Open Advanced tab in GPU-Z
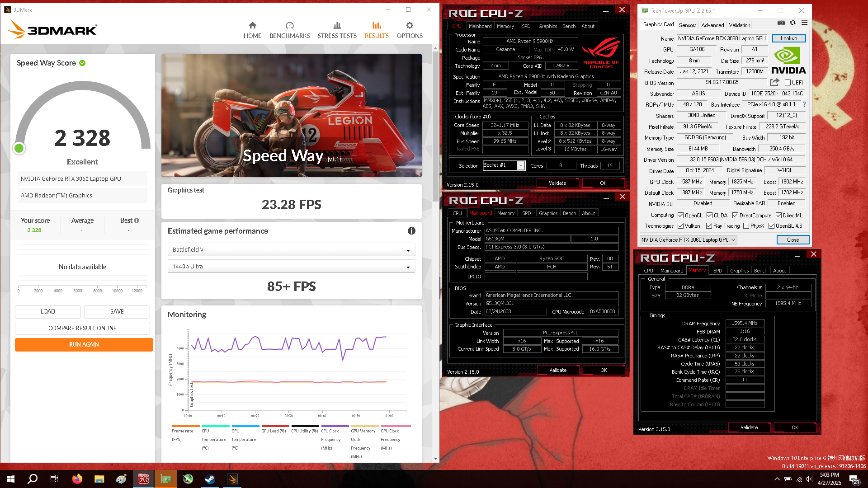868x488 pixels. [x=712, y=25]
